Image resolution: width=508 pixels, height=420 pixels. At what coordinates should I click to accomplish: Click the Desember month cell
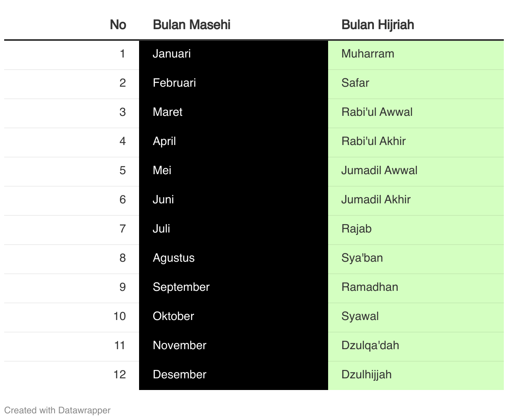[179, 375]
